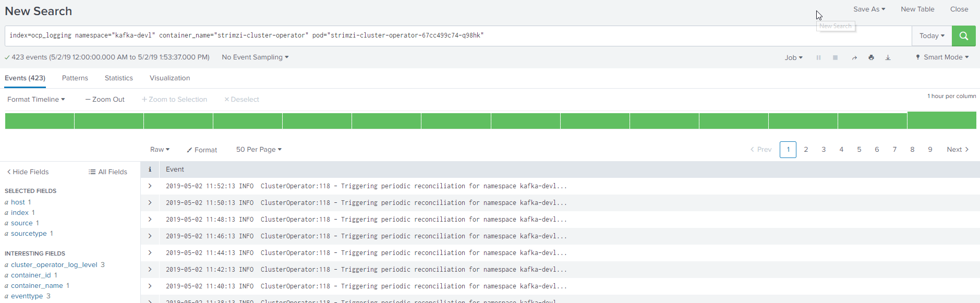Go to the Next results page
Viewport: 980px width, 303px height.
[x=958, y=150]
